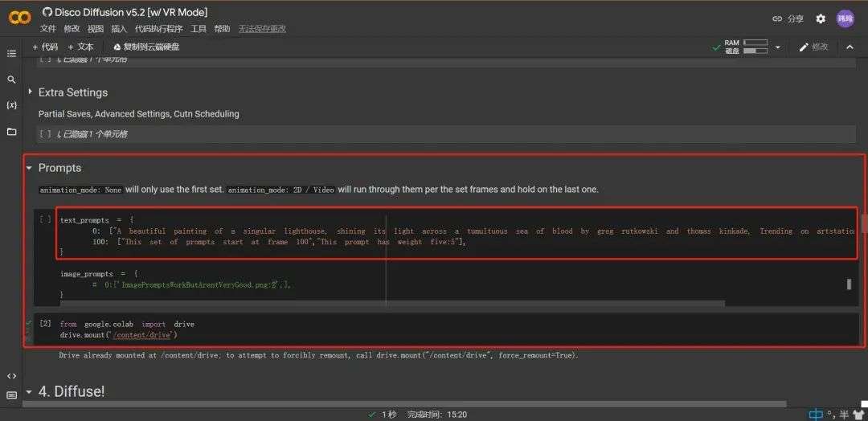Open the 帮助 menu

click(x=222, y=29)
